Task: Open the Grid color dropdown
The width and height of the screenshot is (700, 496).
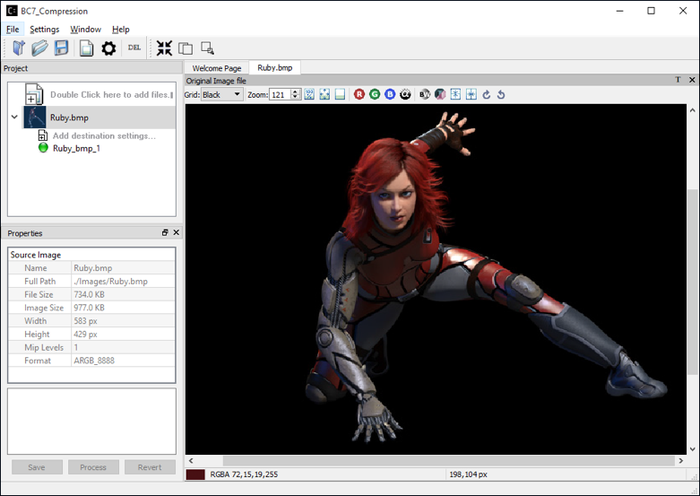Action: [x=221, y=94]
